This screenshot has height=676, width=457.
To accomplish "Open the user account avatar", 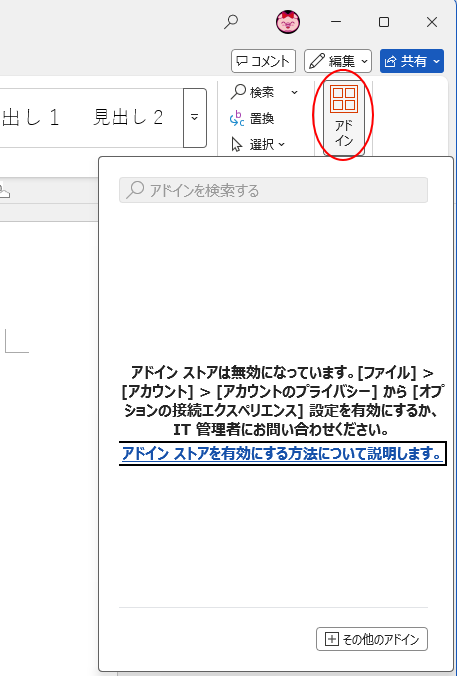I will click(288, 22).
